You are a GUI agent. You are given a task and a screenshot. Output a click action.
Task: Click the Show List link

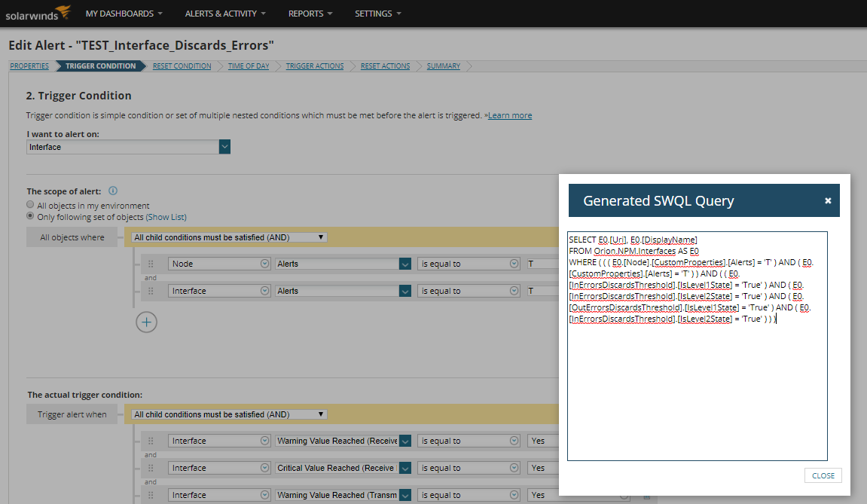coord(166,217)
